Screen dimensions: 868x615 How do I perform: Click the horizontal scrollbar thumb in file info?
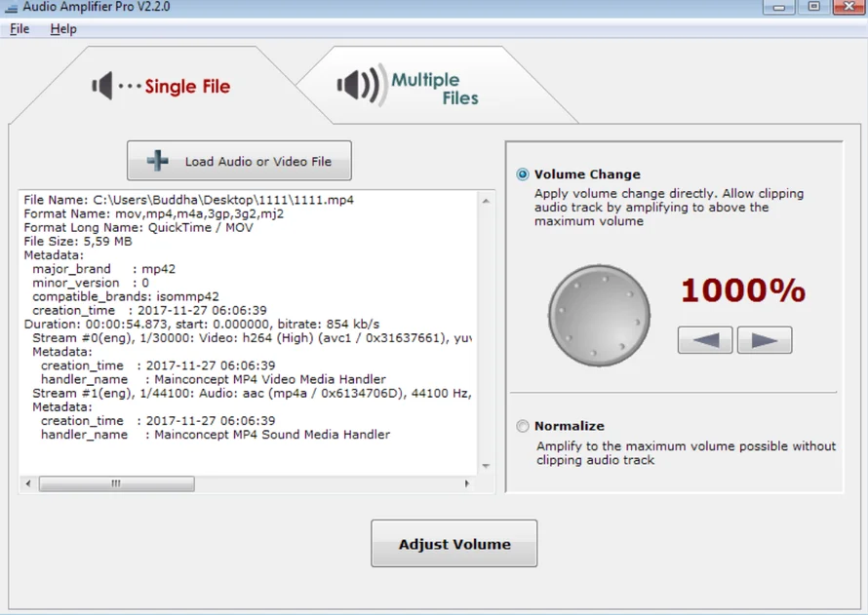[x=116, y=484]
